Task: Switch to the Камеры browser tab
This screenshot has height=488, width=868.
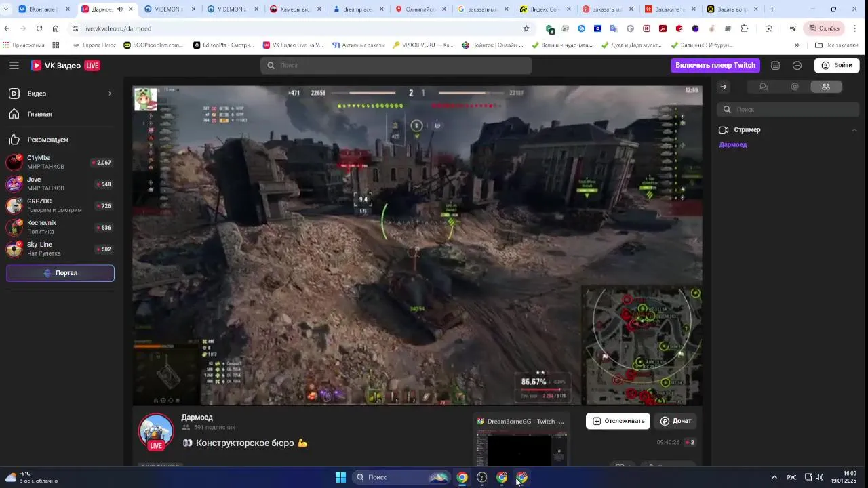Action: (x=296, y=9)
